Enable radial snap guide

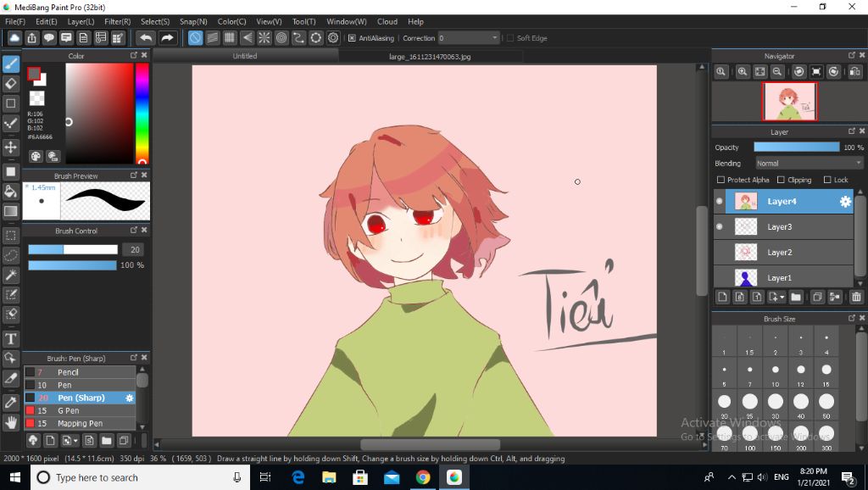click(264, 37)
